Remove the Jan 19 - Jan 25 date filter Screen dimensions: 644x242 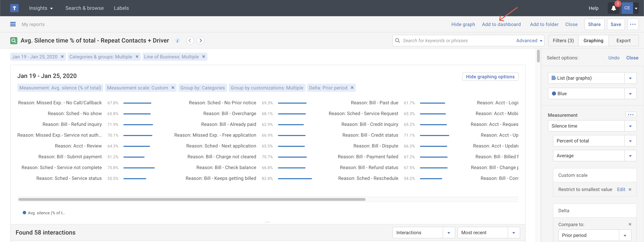(62, 57)
